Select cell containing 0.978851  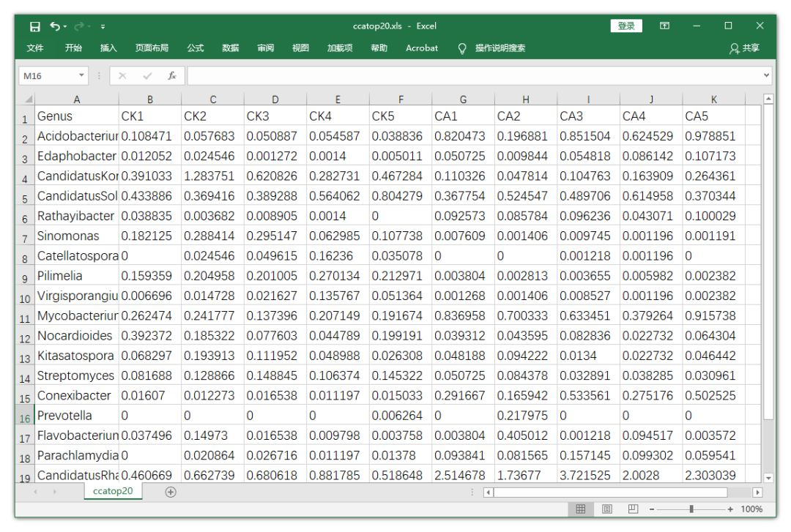tap(713, 136)
